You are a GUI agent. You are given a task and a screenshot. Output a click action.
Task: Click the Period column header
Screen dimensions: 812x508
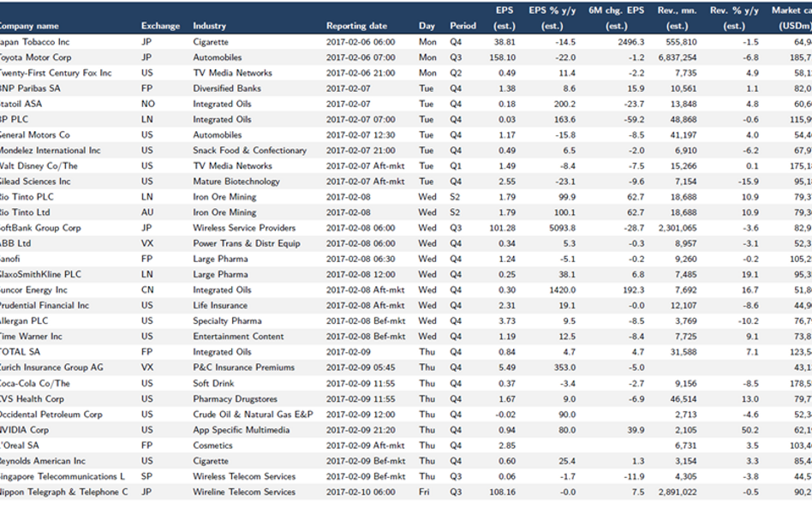pyautogui.click(x=463, y=26)
